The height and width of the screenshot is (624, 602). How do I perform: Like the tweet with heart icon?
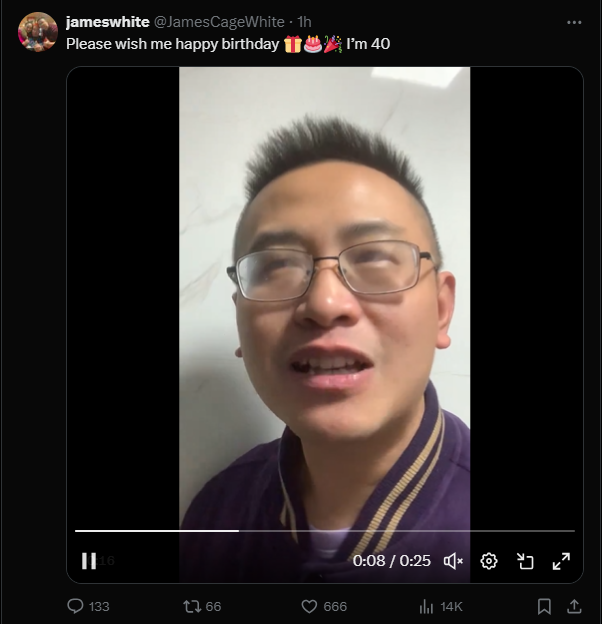(309, 606)
